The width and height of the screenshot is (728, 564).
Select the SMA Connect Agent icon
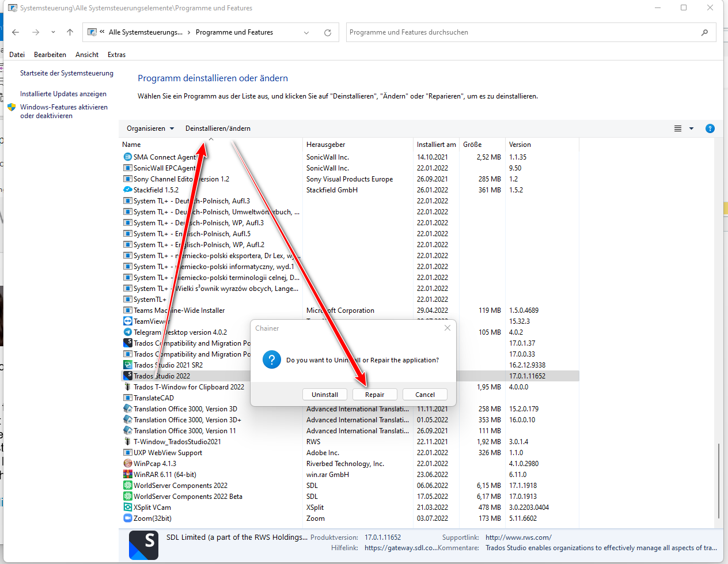pos(127,157)
